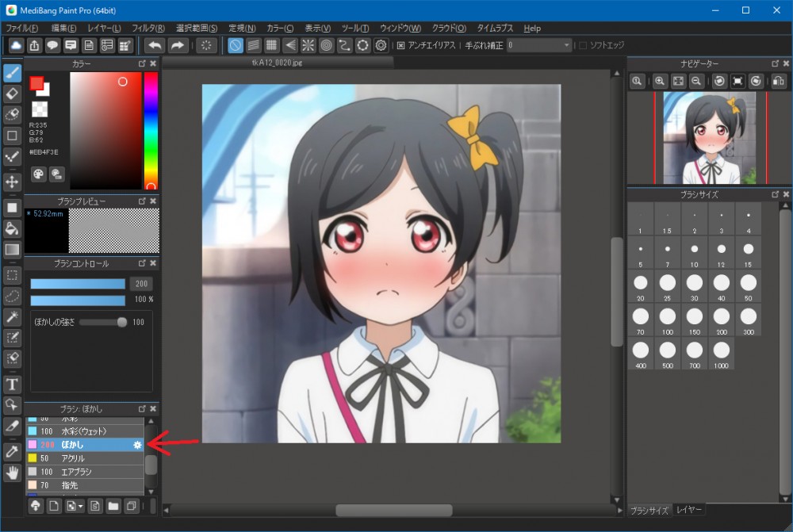Toggle アンチエイリアス checkbox
This screenshot has height=532, width=793.
point(400,45)
